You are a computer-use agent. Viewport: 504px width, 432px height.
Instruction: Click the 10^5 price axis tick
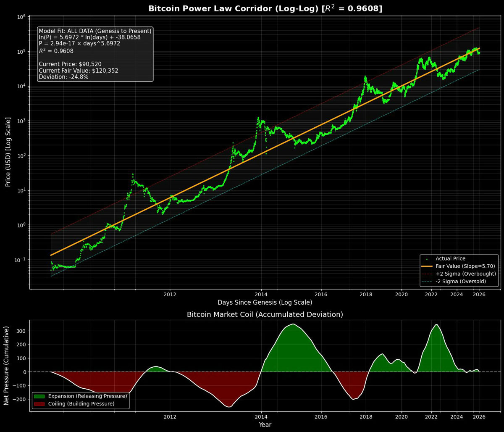(x=23, y=51)
